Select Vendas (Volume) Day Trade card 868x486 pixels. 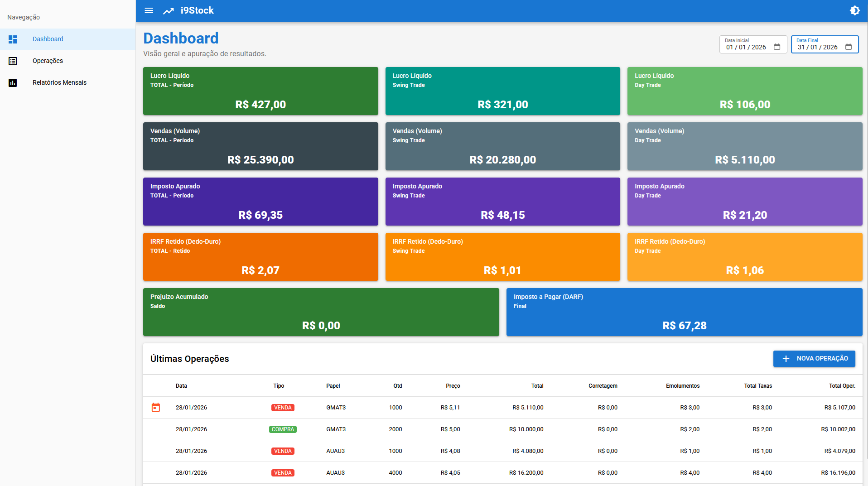745,146
